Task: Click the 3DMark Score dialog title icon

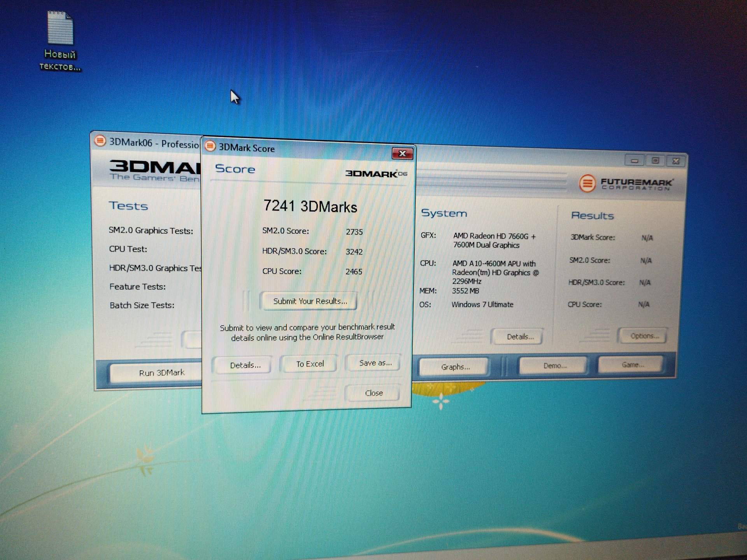Action: pyautogui.click(x=210, y=146)
